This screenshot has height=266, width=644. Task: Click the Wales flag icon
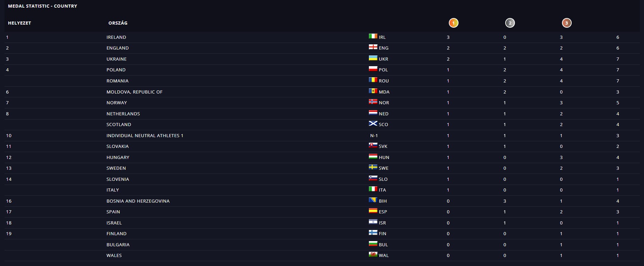[373, 255]
